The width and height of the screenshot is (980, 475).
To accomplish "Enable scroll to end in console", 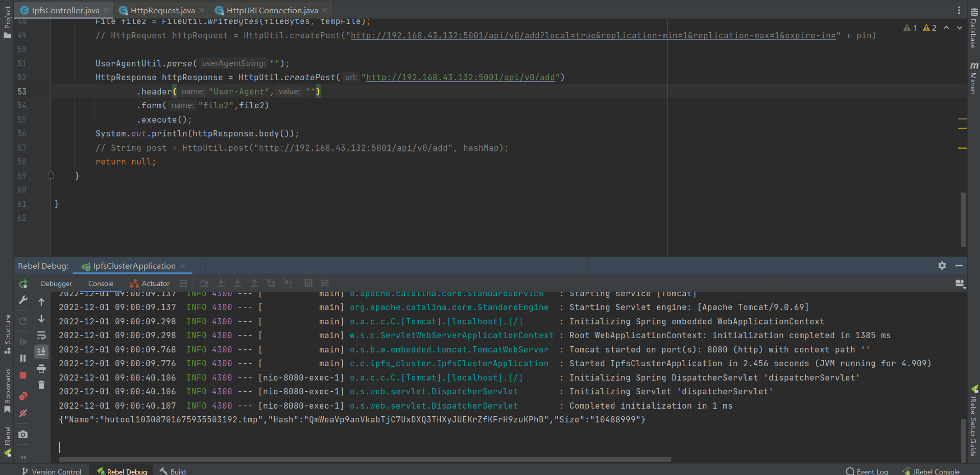I will [x=41, y=351].
